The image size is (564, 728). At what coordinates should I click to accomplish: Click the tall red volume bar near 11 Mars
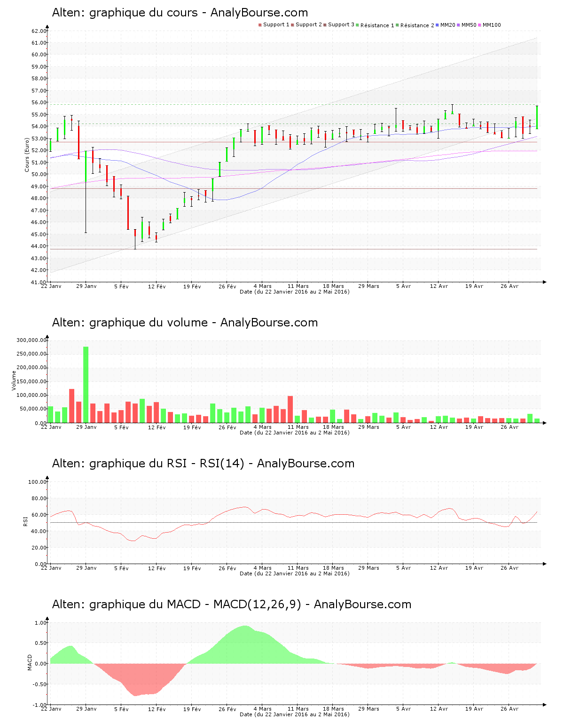point(290,410)
